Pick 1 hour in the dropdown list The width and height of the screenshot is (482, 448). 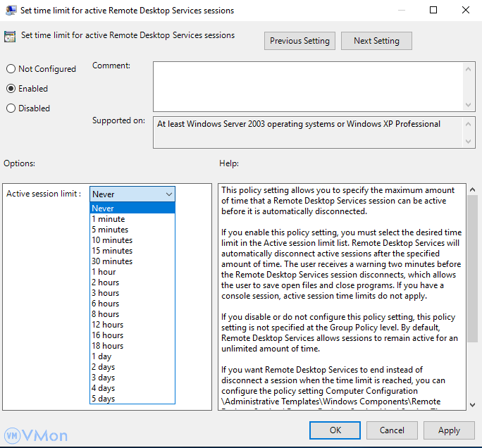coord(104,272)
